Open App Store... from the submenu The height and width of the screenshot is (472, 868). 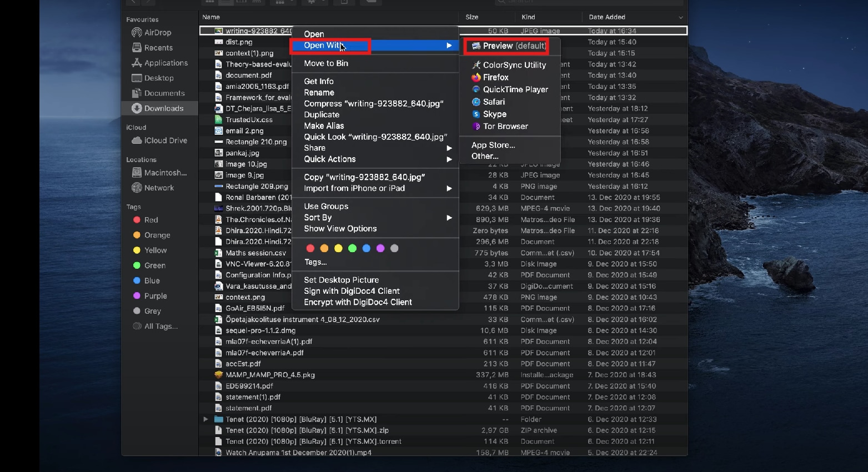pos(493,145)
